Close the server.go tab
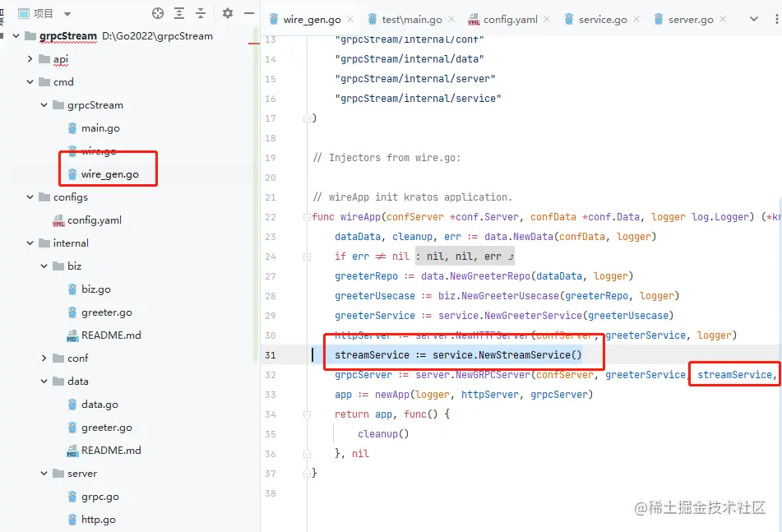The image size is (782, 532). coord(723,19)
